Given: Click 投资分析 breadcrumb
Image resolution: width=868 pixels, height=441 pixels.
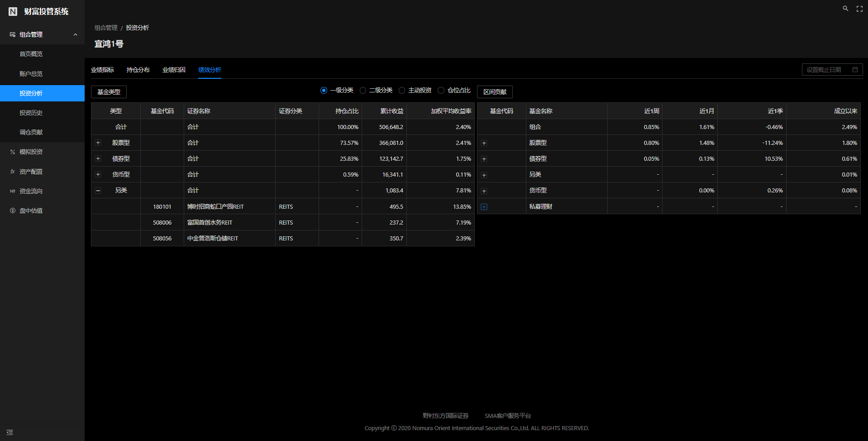Looking at the screenshot, I should click(x=137, y=28).
